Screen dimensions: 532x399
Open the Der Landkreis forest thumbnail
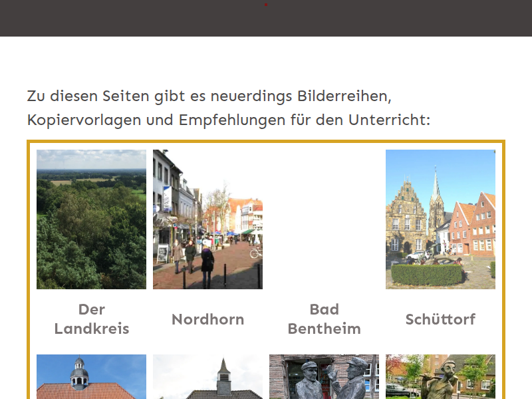point(91,219)
